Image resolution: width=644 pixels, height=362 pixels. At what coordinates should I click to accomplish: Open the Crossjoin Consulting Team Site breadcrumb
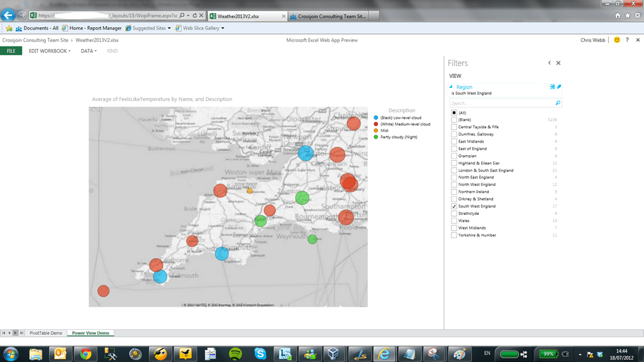(x=35, y=40)
